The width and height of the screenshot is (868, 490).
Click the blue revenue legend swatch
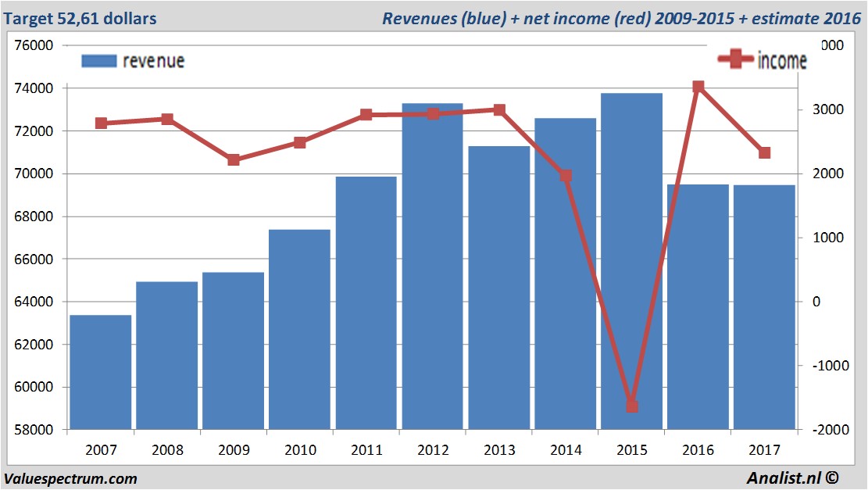[99, 61]
